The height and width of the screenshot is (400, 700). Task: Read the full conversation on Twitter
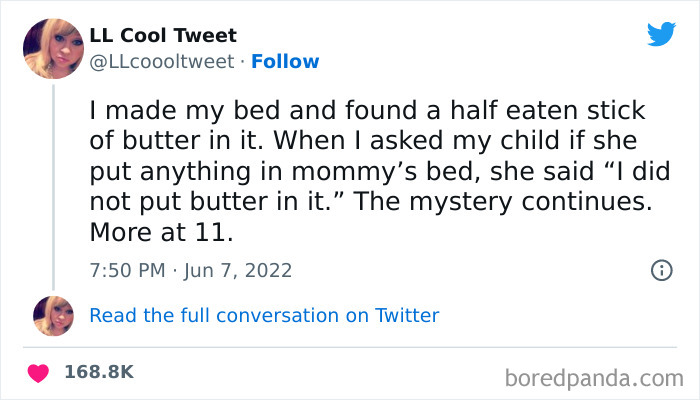[264, 316]
